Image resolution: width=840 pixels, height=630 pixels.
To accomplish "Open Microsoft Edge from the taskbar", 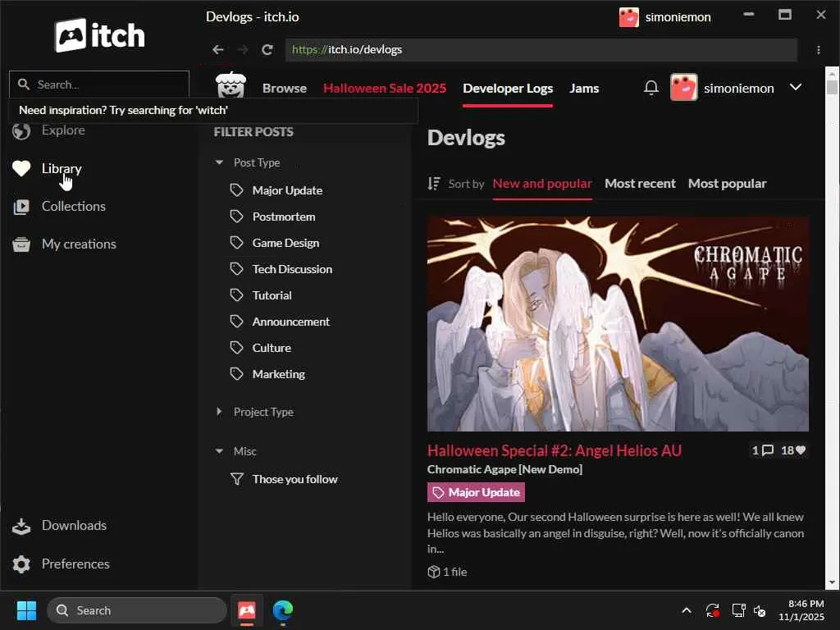I will tap(283, 610).
